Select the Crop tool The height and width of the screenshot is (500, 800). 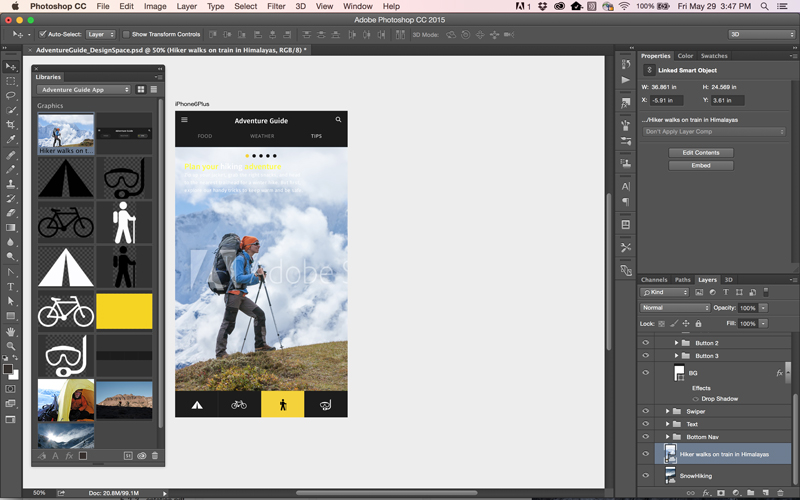coord(11,125)
